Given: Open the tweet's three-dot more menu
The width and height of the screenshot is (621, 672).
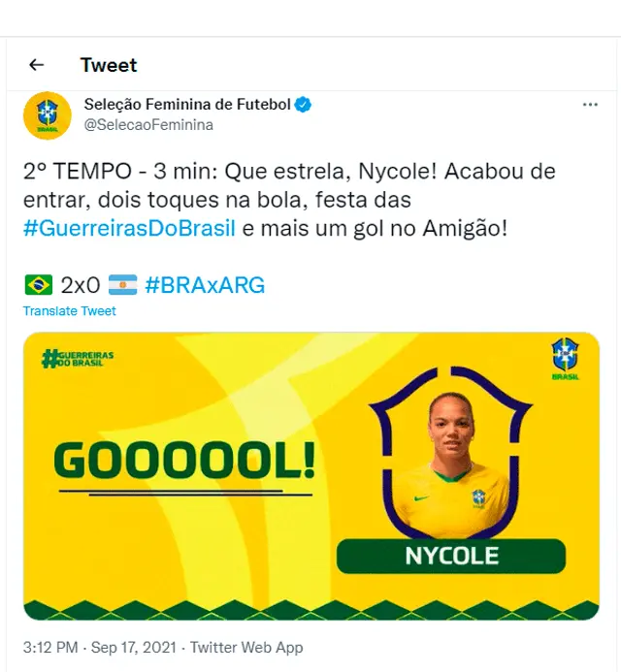Looking at the screenshot, I should click(590, 105).
